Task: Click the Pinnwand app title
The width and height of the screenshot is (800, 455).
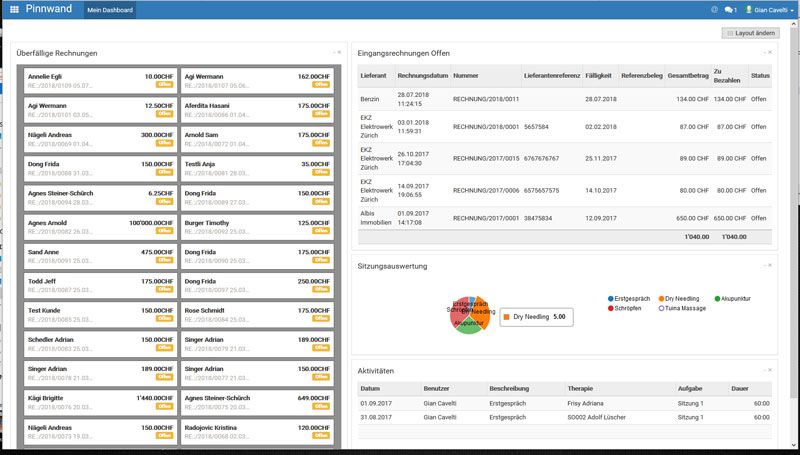Action: 48,9
